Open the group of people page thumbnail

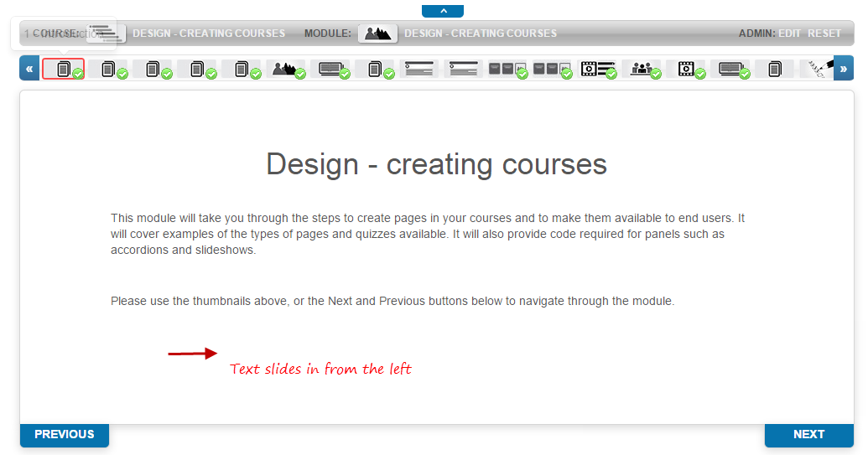point(642,69)
